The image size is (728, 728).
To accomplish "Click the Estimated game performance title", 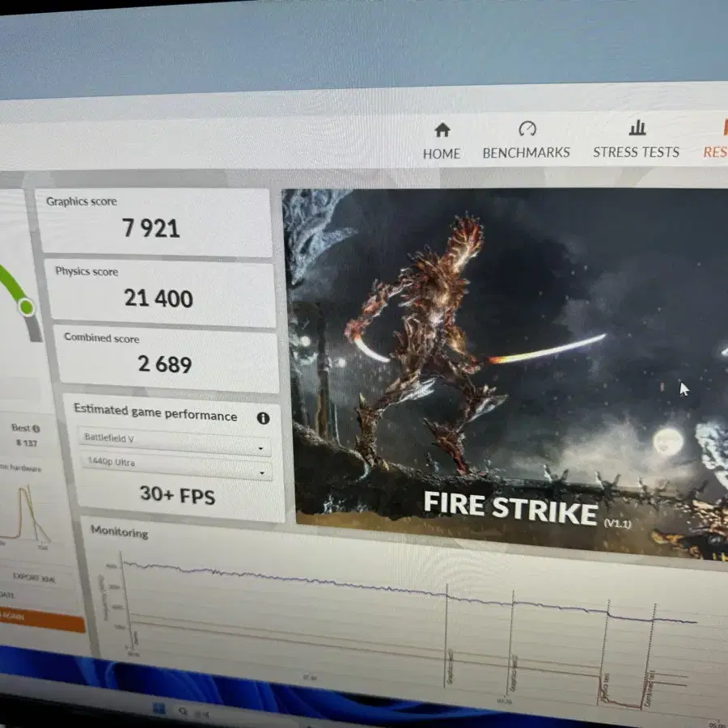I will point(155,412).
